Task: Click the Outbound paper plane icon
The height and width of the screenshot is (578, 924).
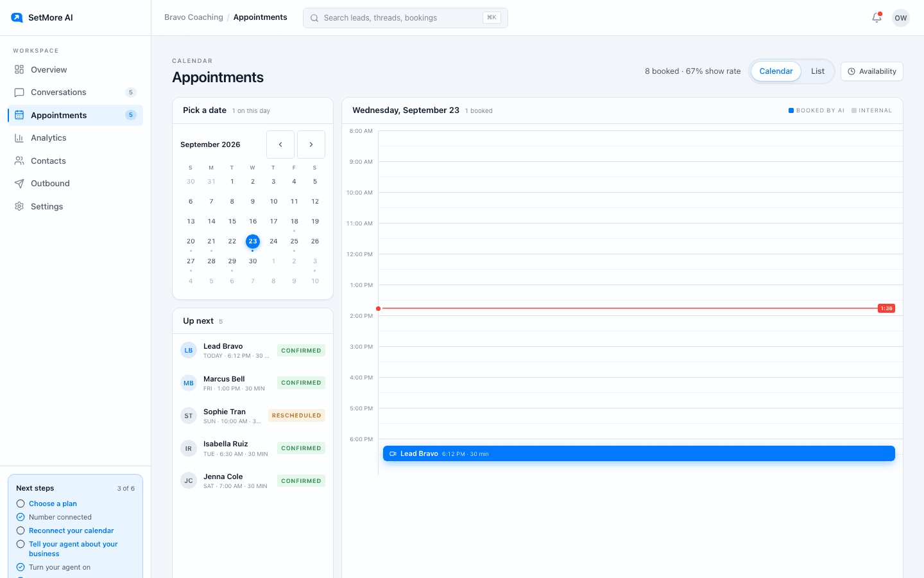Action: coord(19,184)
